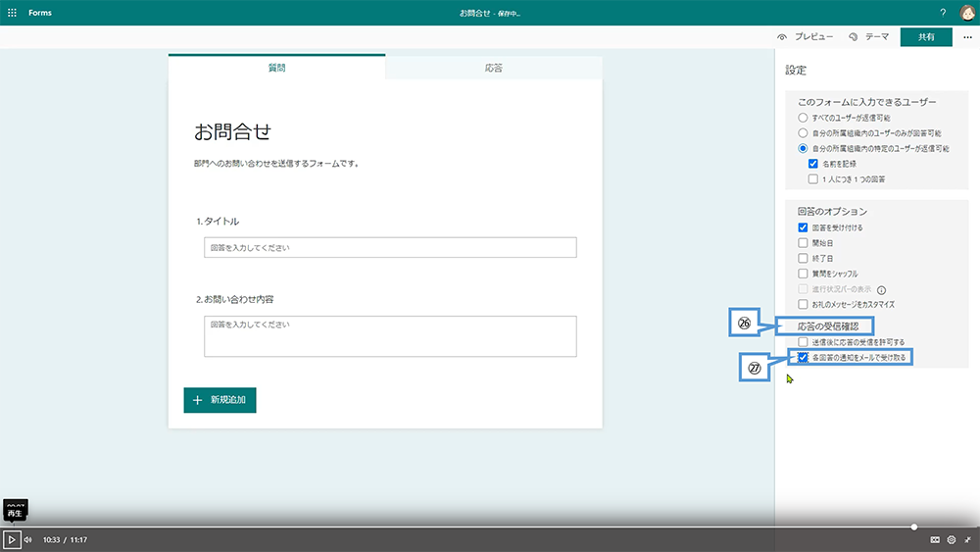Click the form description text 部門へのお問い合わせ

276,164
